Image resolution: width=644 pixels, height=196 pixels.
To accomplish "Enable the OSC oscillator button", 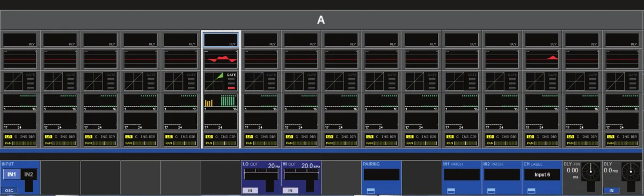I will tap(9, 191).
